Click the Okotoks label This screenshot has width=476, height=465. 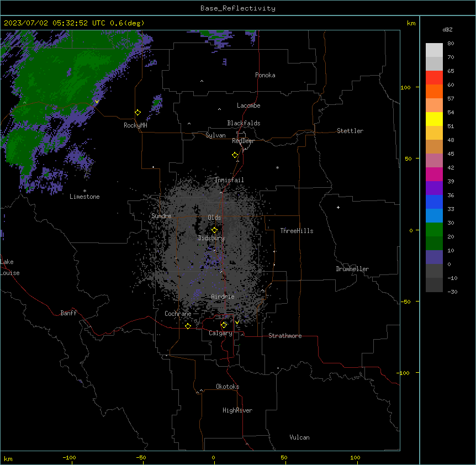pos(228,387)
